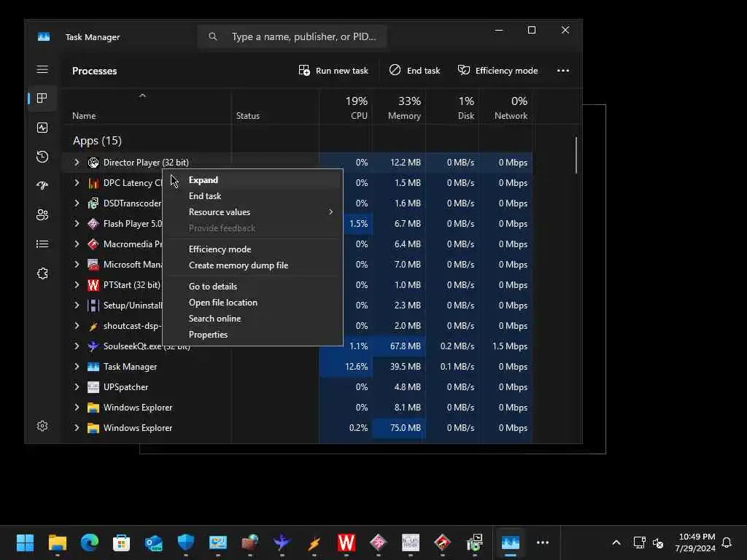
Task: Focus the name, publisher, or PID search box
Action: tap(292, 36)
